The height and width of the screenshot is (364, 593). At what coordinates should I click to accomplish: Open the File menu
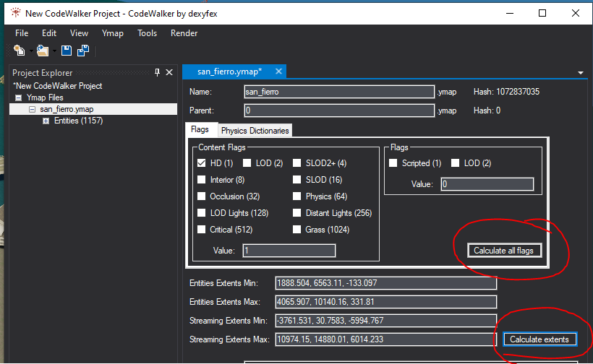(x=22, y=33)
